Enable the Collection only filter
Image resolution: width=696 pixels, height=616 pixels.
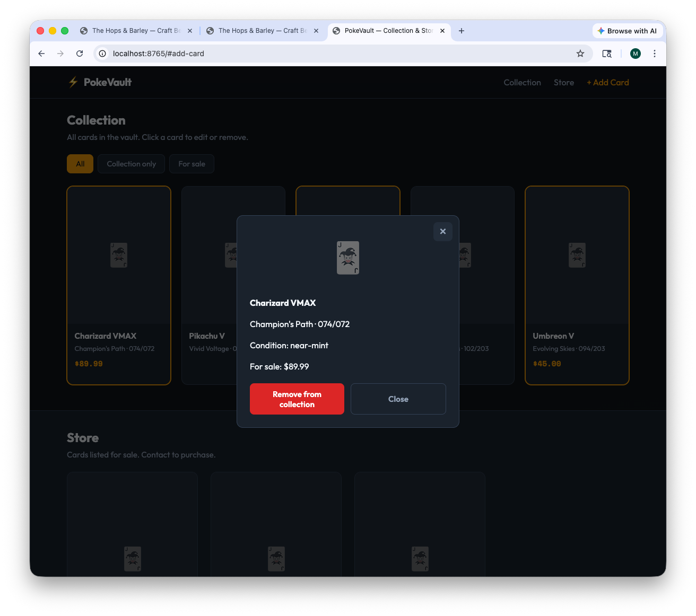(x=131, y=164)
